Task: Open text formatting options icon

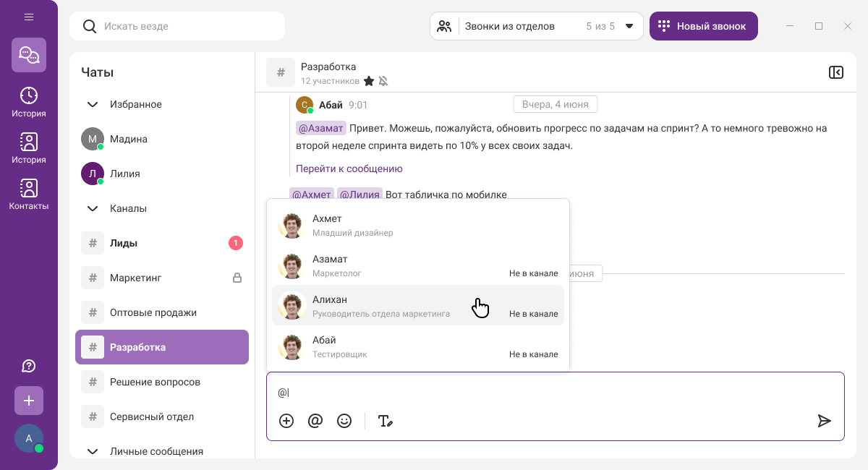Action: (x=386, y=421)
